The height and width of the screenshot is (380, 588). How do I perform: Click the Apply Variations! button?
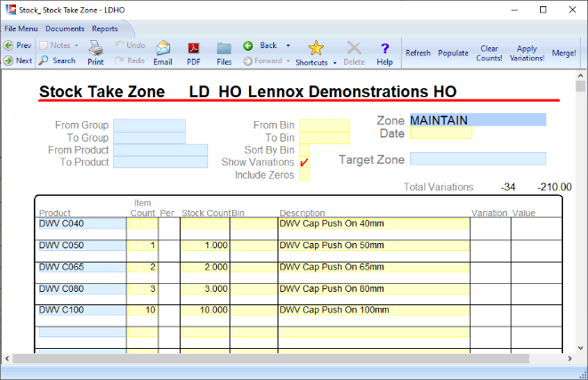(527, 53)
